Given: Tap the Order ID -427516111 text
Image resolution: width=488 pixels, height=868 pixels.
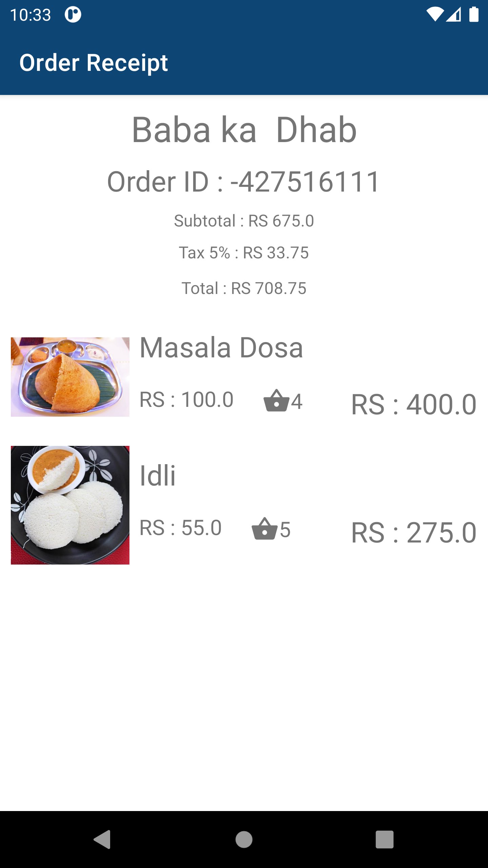Looking at the screenshot, I should coord(244,182).
